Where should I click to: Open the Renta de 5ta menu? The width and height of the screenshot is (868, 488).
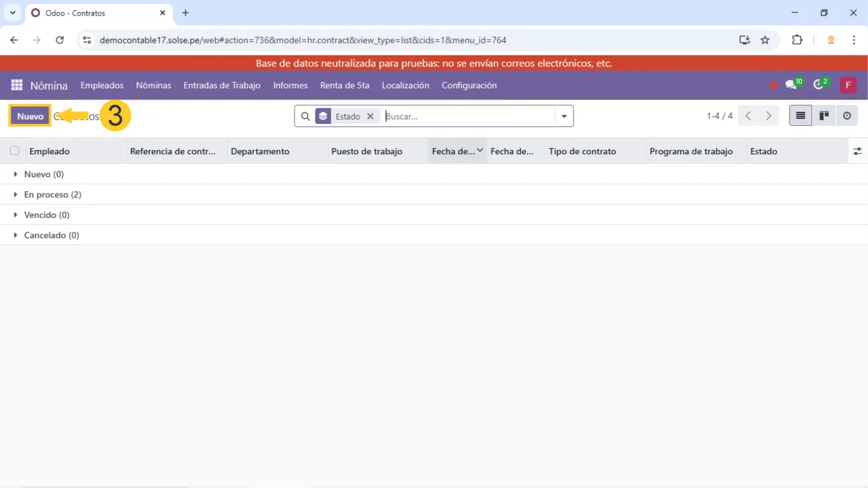point(344,85)
